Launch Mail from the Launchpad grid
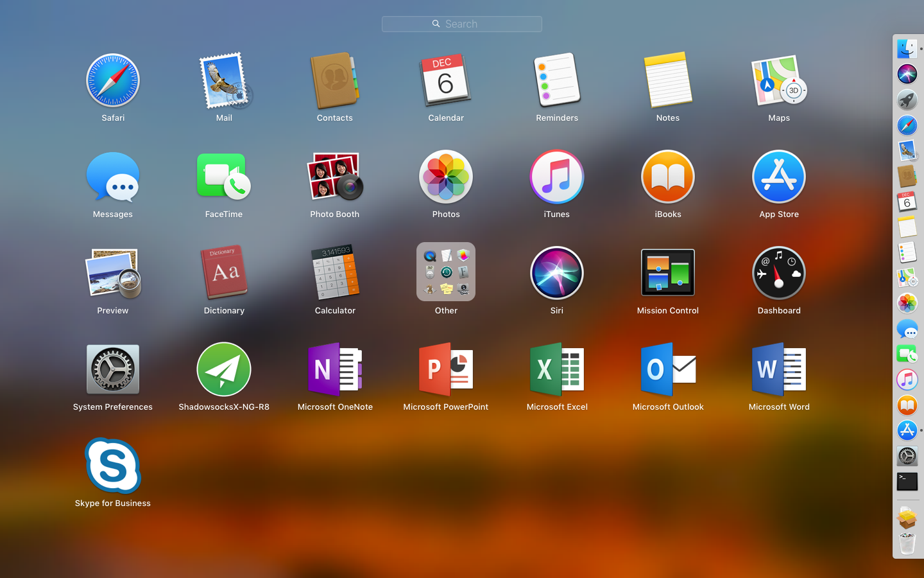924x578 pixels. pyautogui.click(x=225, y=80)
